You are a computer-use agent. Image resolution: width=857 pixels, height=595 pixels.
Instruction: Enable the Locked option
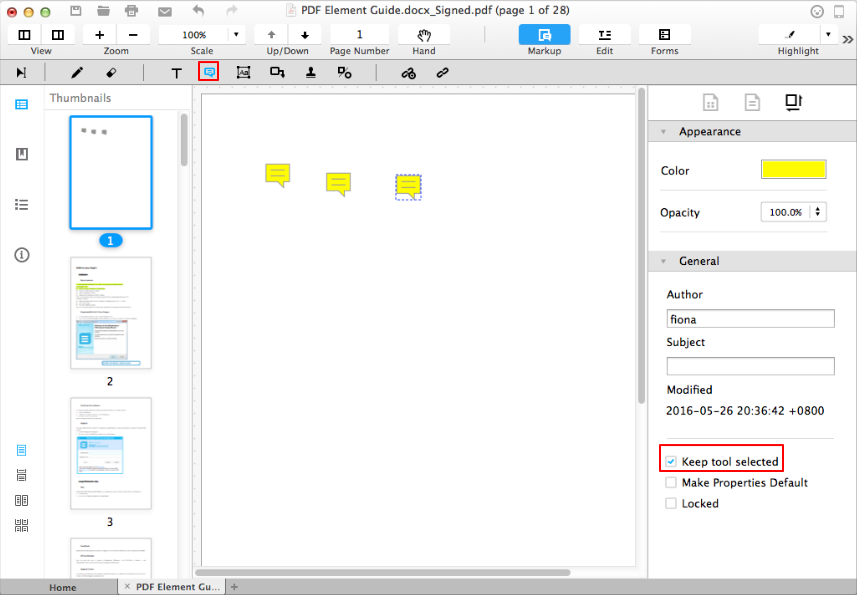pos(670,503)
